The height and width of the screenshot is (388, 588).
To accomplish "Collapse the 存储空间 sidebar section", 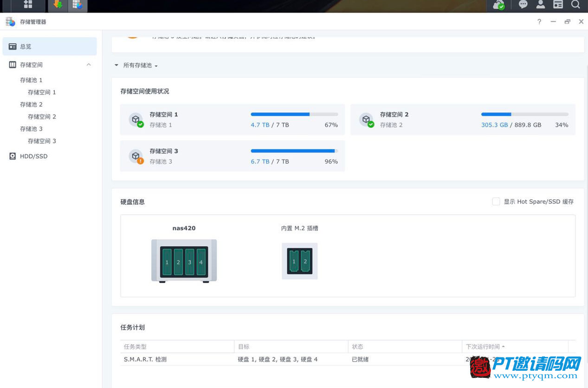I will point(89,65).
